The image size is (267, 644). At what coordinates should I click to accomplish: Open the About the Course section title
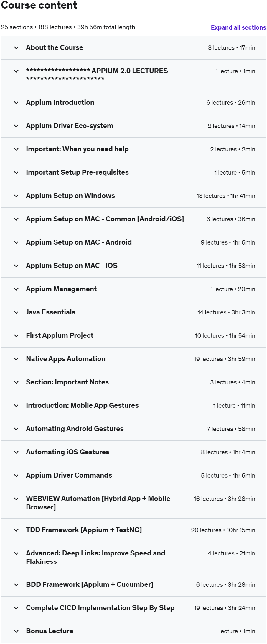tap(55, 47)
